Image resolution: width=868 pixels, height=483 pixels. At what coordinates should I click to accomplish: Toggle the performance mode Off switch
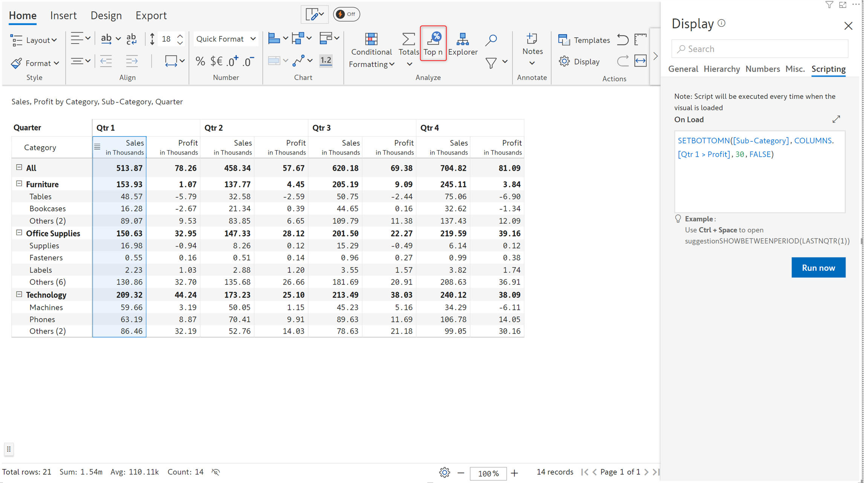click(x=346, y=14)
